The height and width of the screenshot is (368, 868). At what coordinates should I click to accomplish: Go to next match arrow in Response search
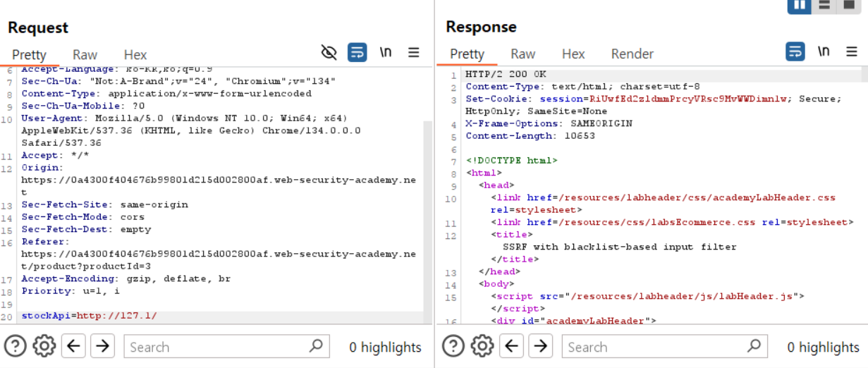[540, 346]
